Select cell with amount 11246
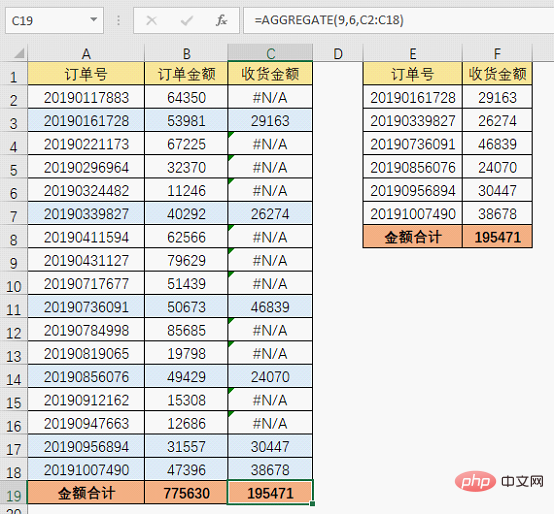 (x=186, y=191)
